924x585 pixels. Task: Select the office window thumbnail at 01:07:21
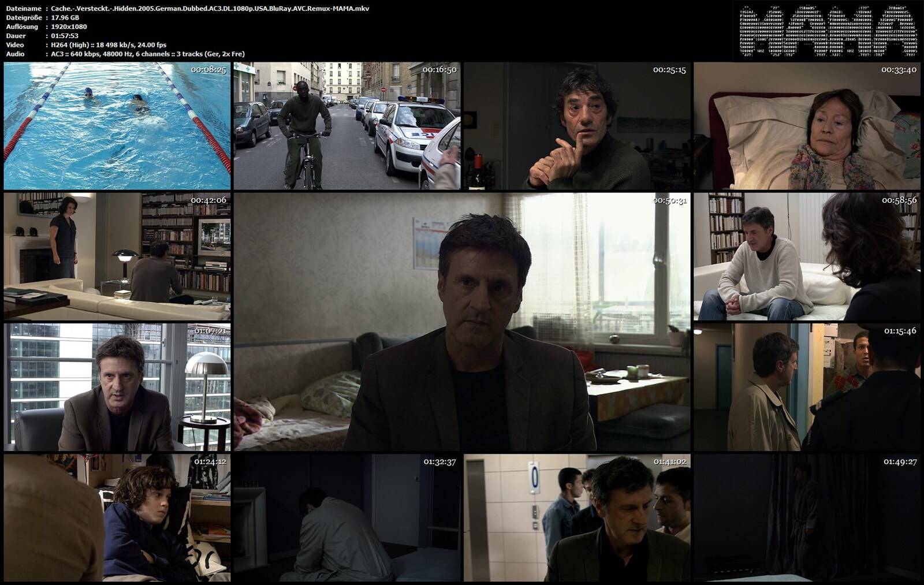tap(117, 387)
